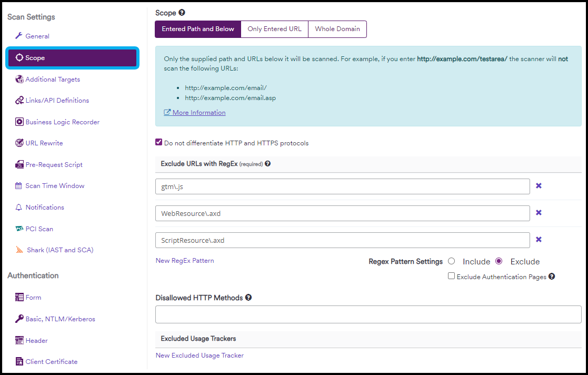Select the Include radio button
This screenshot has width=588, height=375.
451,261
